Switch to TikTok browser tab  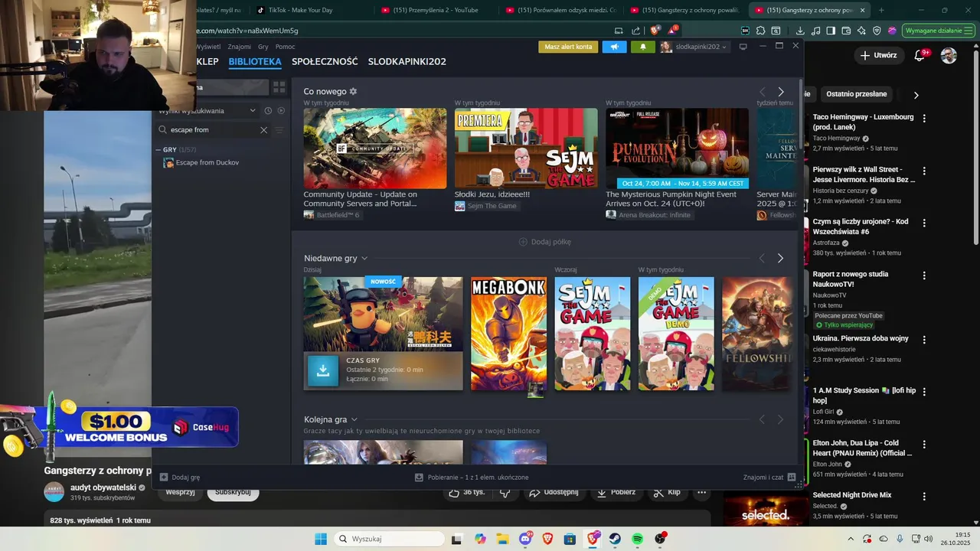pyautogui.click(x=302, y=10)
